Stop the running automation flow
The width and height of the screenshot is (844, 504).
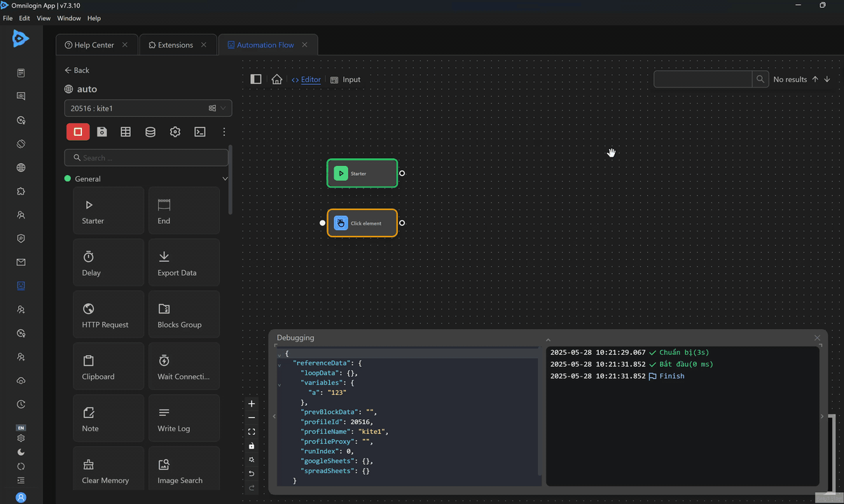pos(78,132)
